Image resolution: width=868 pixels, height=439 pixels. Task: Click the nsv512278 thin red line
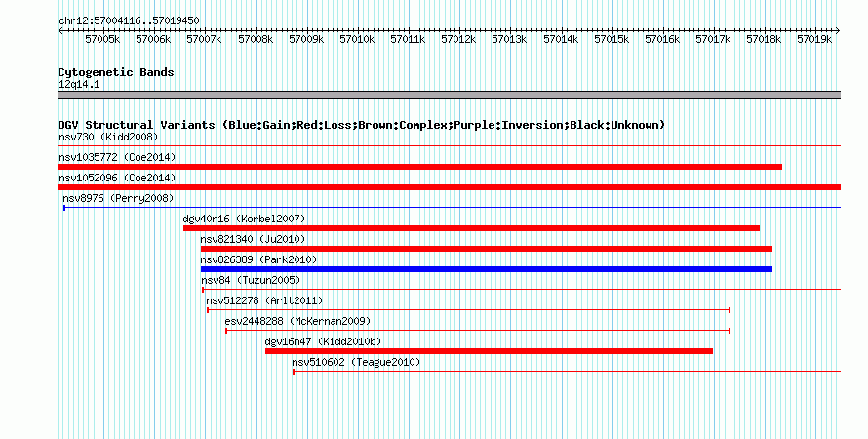pyautogui.click(x=468, y=310)
